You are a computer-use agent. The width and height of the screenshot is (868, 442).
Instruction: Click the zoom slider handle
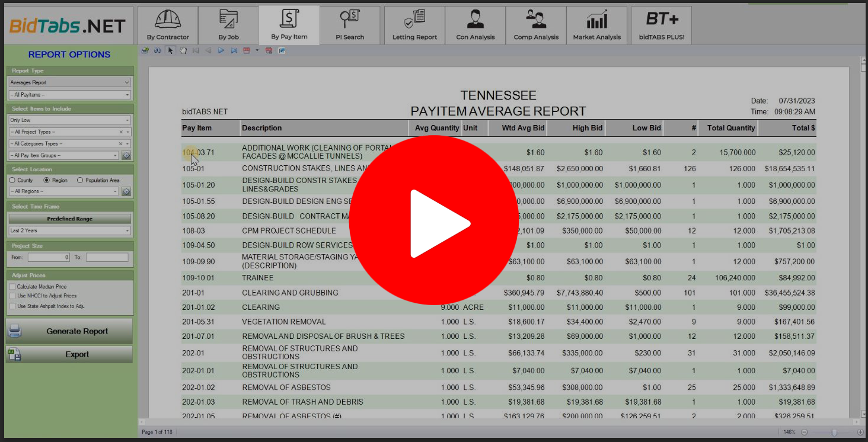tap(834, 432)
